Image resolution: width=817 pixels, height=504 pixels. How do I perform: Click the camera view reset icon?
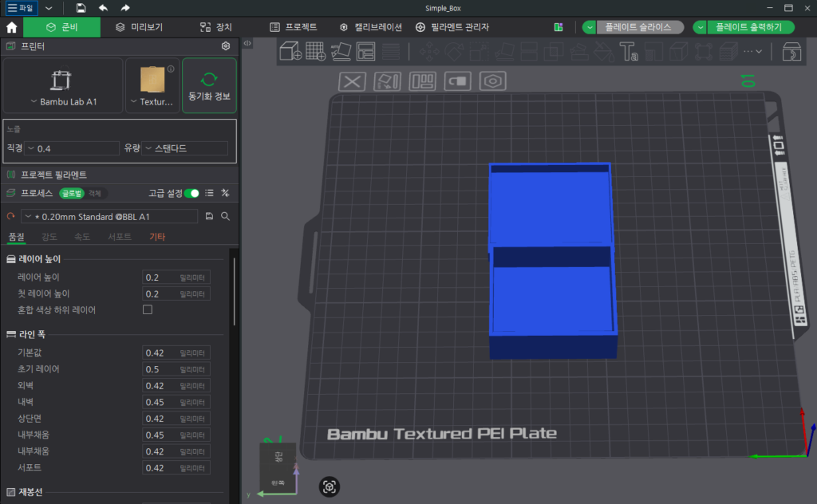pyautogui.click(x=330, y=486)
